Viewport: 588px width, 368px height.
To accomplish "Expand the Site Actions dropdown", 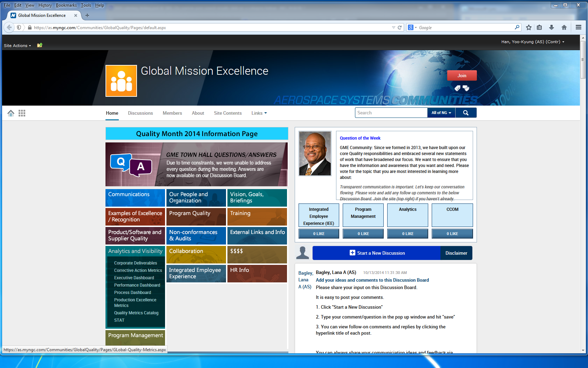I will [17, 46].
